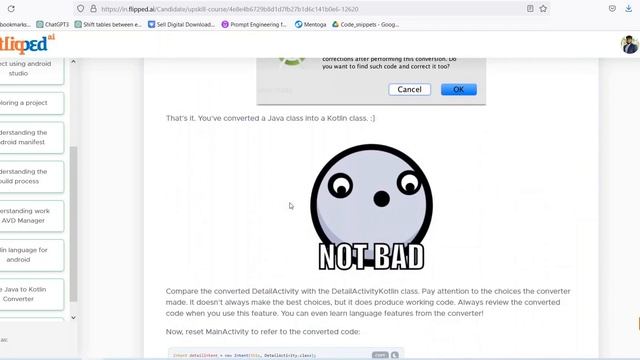
Task: Select the 'Exploring a project' lesson
Action: [x=32, y=103]
